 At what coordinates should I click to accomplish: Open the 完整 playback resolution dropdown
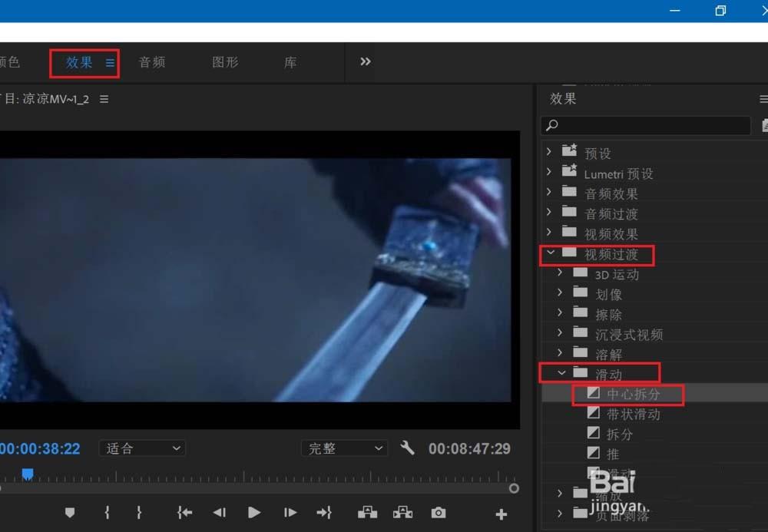tap(344, 448)
